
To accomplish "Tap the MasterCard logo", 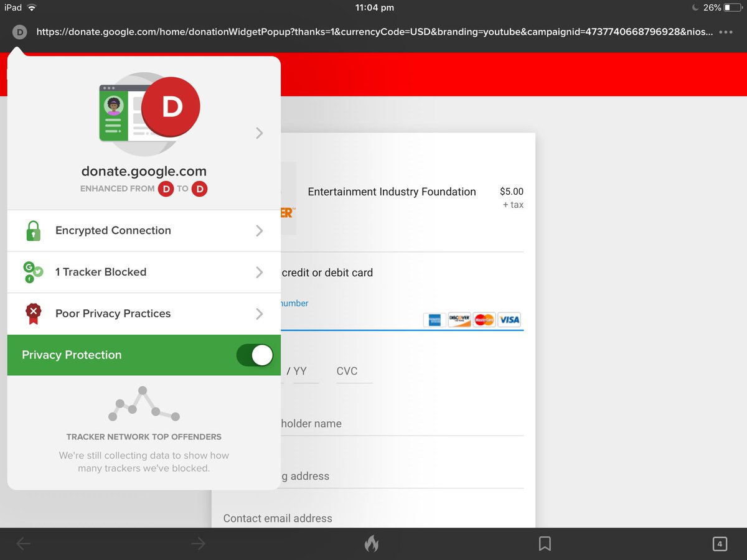I will point(484,320).
